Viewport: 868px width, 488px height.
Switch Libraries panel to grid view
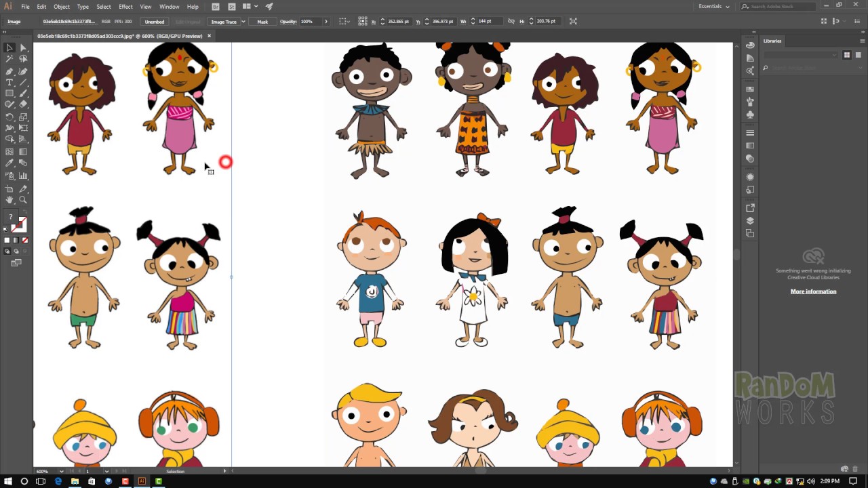point(846,55)
